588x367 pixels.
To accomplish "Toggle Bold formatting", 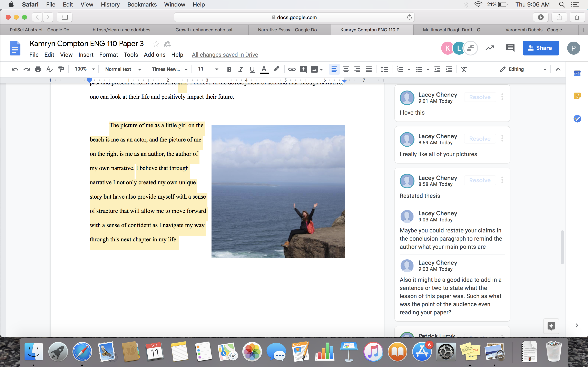I will coord(229,69).
